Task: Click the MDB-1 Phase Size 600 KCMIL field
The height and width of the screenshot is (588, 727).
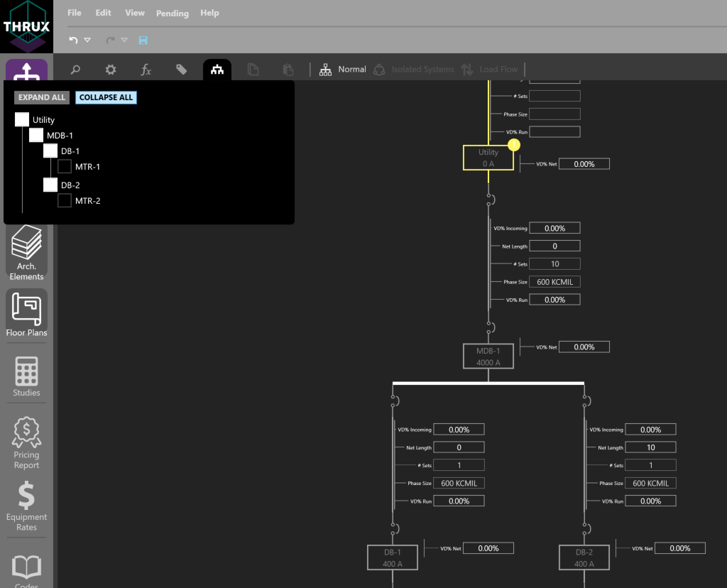Action: tap(554, 282)
